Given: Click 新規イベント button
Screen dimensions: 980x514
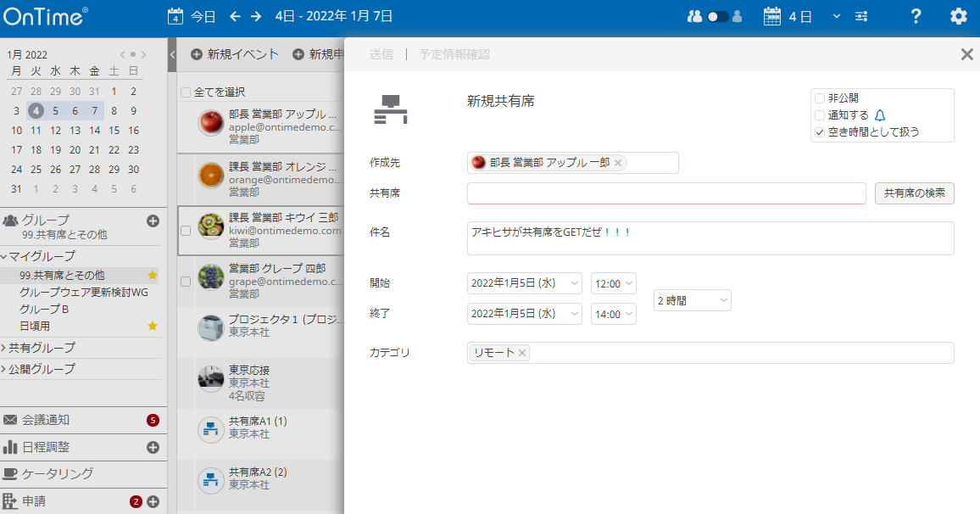Looking at the screenshot, I should 234,54.
